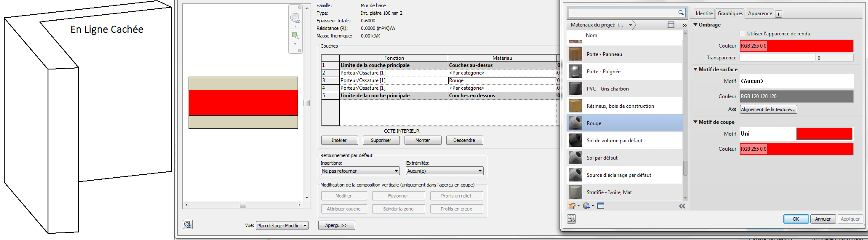Switch to the Identité tab

(x=704, y=13)
